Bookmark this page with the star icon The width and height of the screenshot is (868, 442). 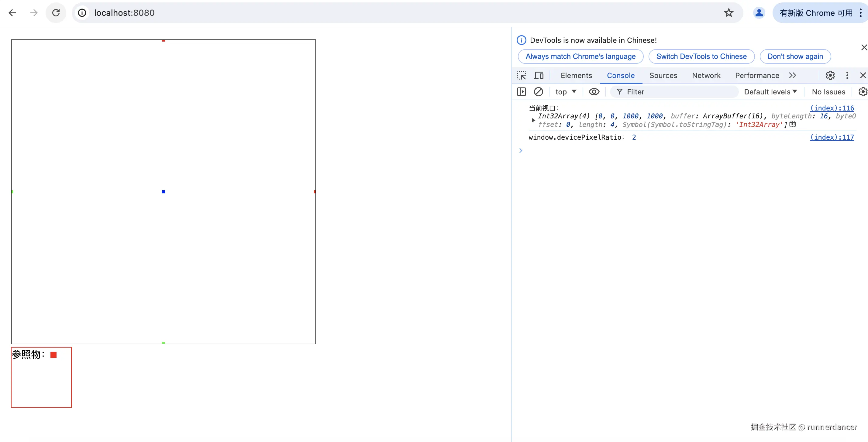(728, 13)
